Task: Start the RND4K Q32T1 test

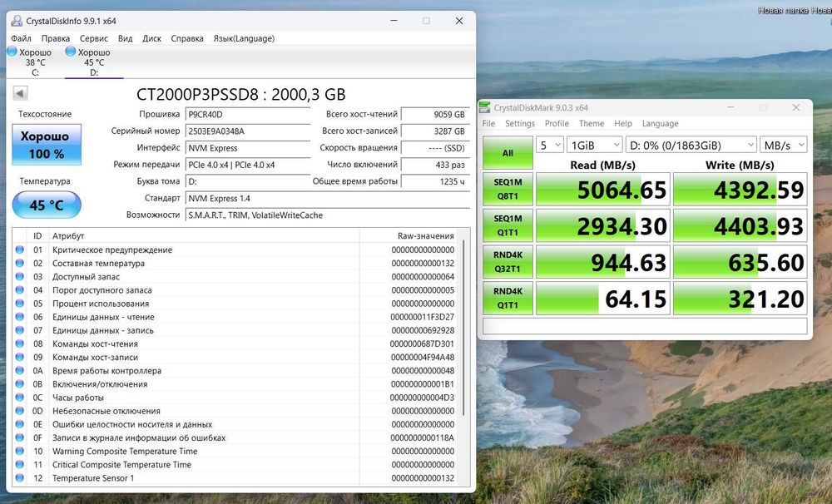Action: (x=508, y=261)
